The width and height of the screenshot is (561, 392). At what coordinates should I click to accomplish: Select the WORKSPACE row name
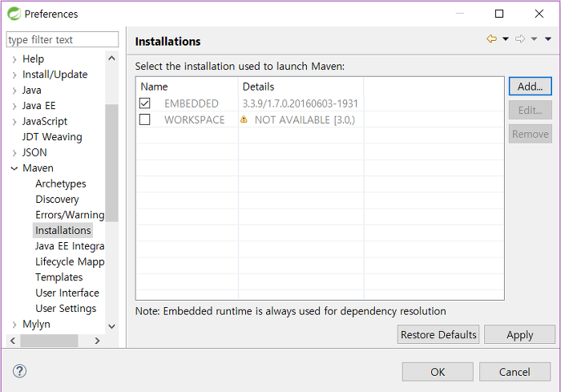[x=194, y=119]
